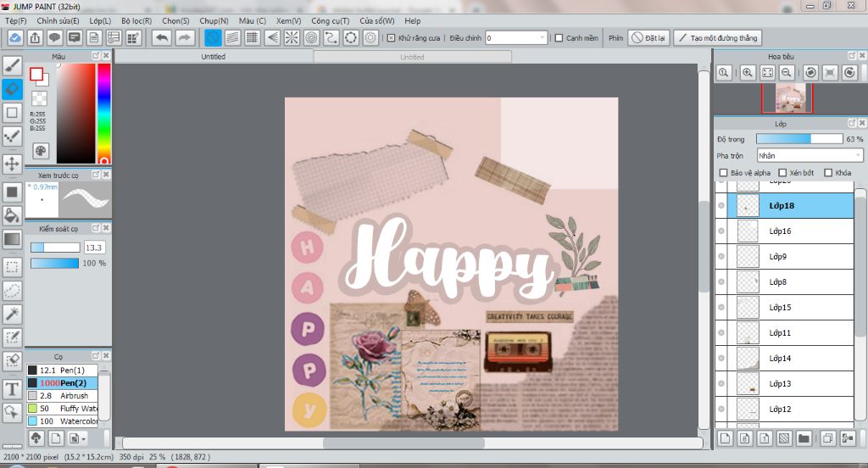Select the Dot pen tool
Screen dimensions: 868x468
(x=12, y=136)
